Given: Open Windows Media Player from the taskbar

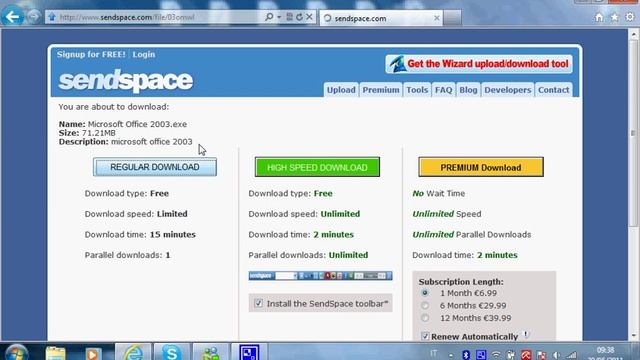Looking at the screenshot, I should click(93, 354).
